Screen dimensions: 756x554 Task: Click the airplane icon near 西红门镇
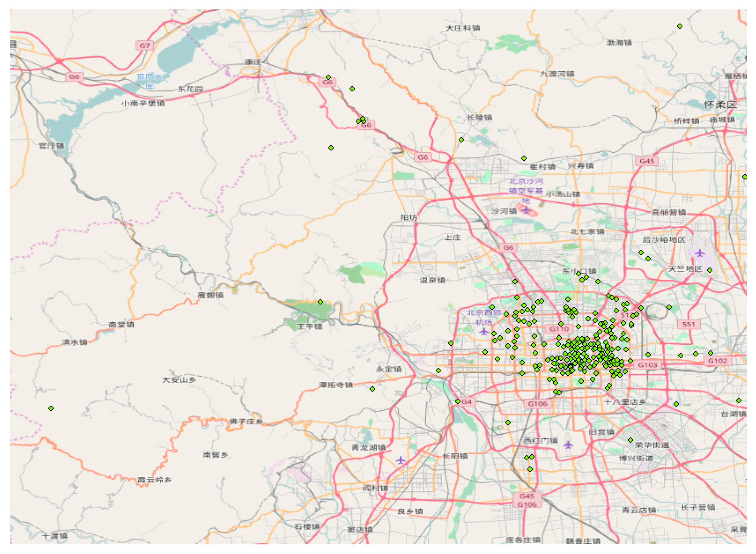(x=568, y=445)
